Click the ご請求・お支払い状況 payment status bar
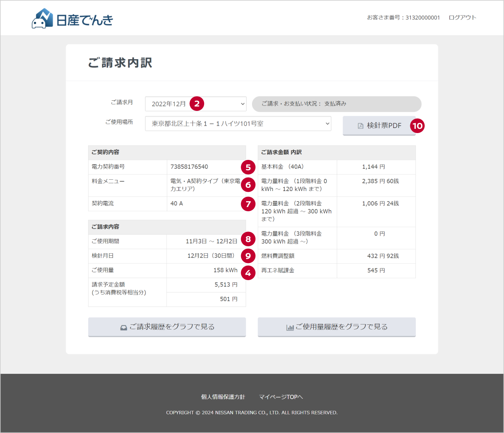This screenshot has height=433, width=504. (x=336, y=104)
